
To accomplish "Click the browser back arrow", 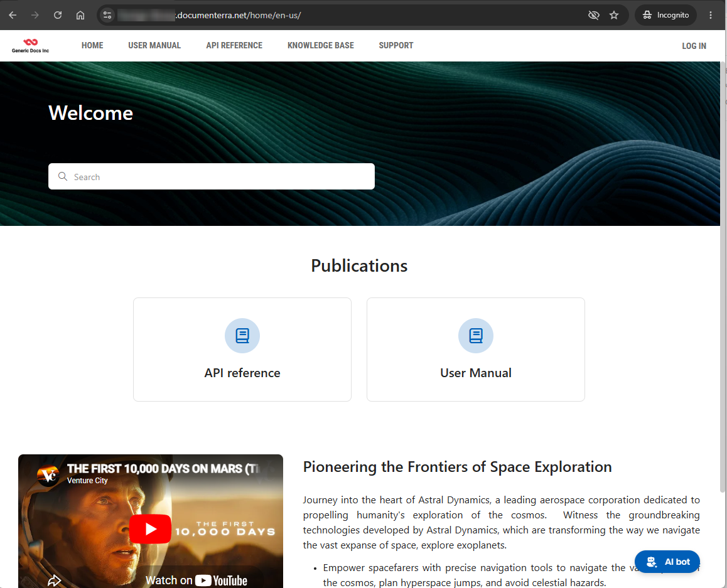I will pos(13,15).
